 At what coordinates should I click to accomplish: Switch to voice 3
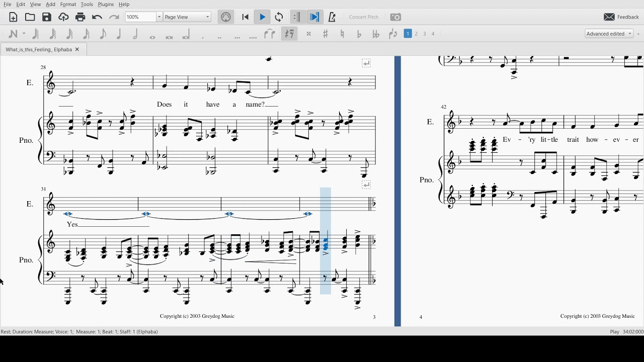(x=425, y=34)
